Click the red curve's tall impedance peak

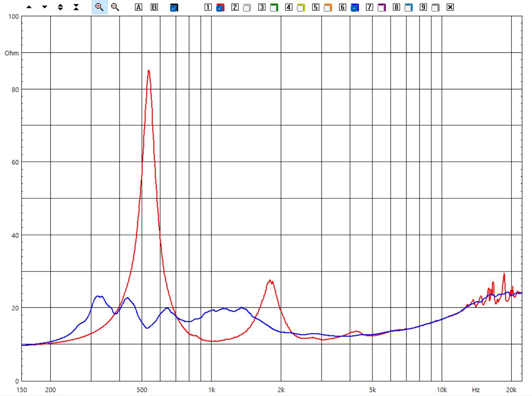[149, 71]
